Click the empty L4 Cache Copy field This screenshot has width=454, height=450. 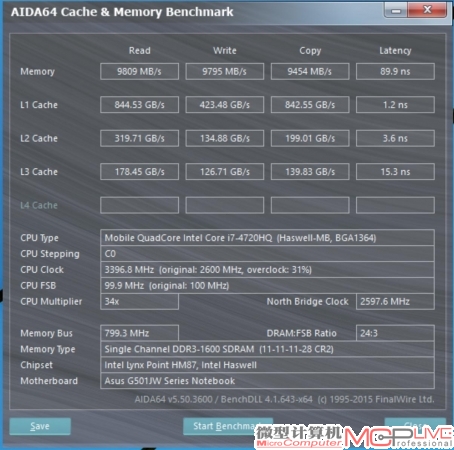310,205
